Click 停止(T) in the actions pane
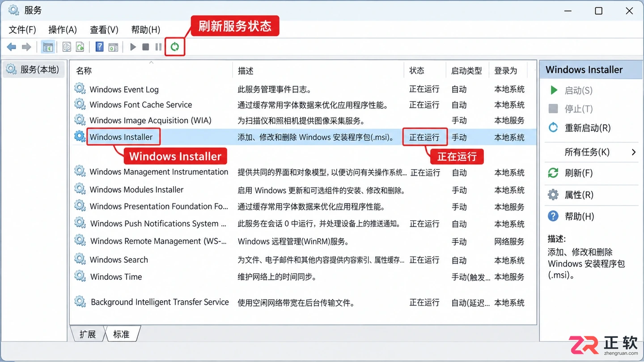This screenshot has height=362, width=644. click(x=579, y=109)
